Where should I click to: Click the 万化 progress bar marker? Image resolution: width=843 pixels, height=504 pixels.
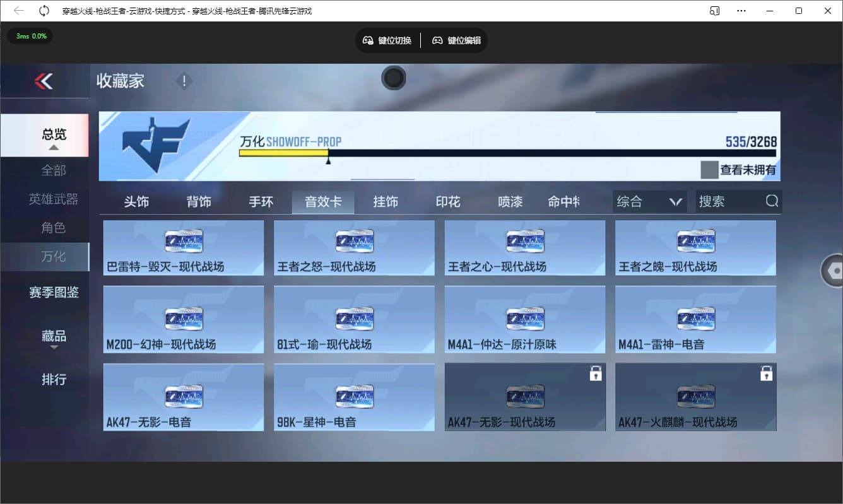[x=328, y=161]
